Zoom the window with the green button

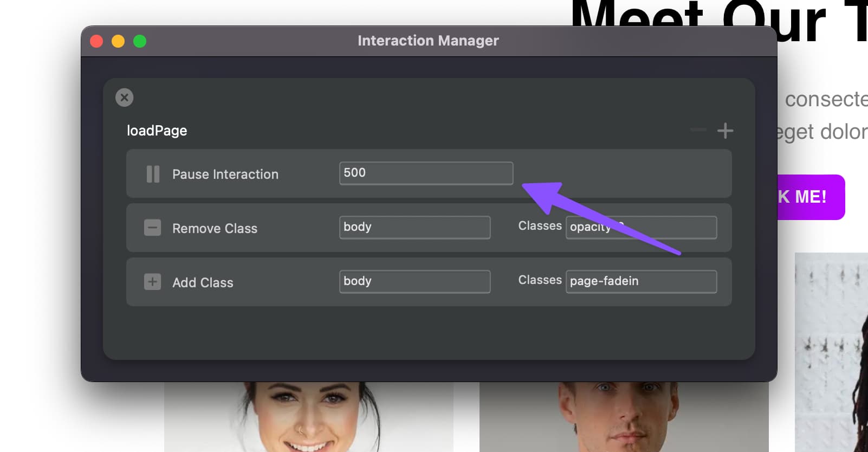140,41
